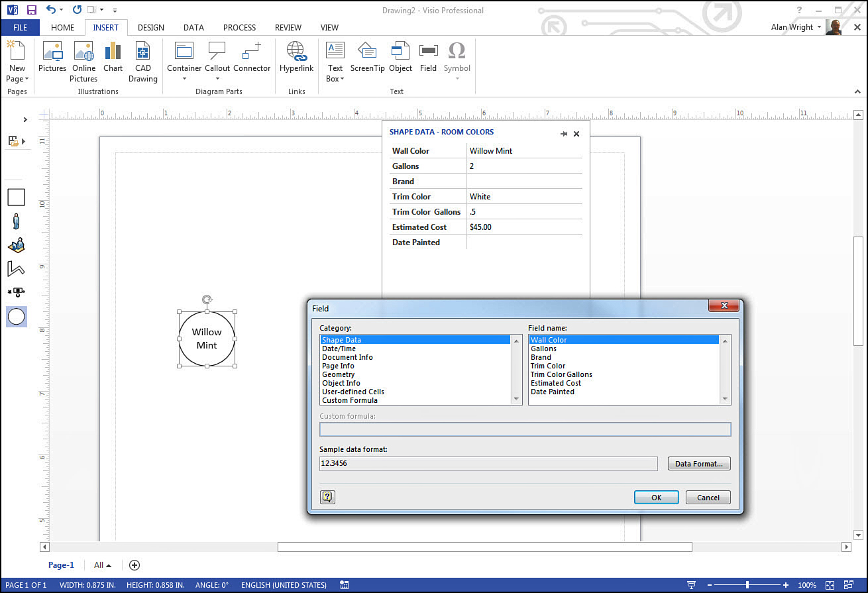Viewport: 868px width, 593px height.
Task: Click the Brand value cell in Shape Data
Action: pos(525,182)
